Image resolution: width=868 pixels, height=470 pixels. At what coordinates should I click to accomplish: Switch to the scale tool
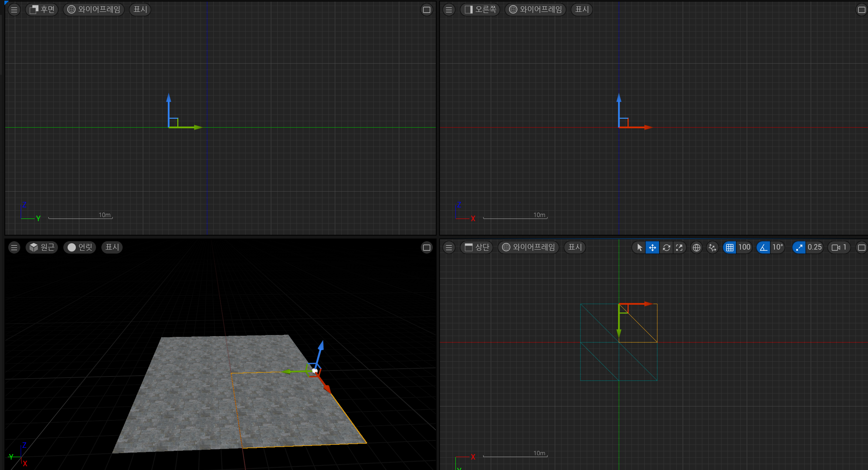point(679,247)
